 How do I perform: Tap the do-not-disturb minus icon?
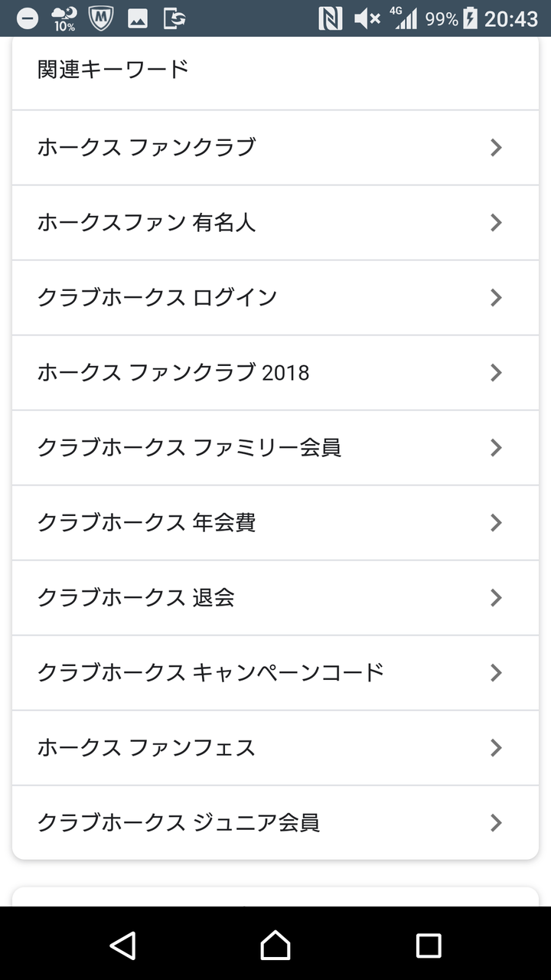(x=28, y=18)
